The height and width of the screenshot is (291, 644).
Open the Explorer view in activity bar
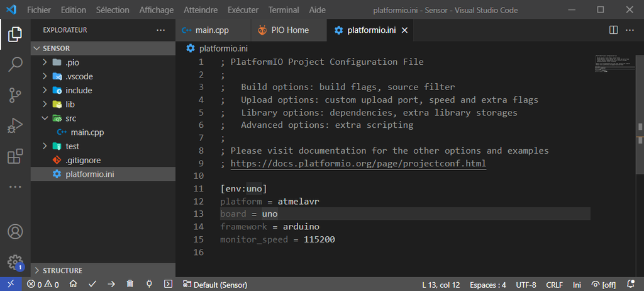[x=15, y=34]
